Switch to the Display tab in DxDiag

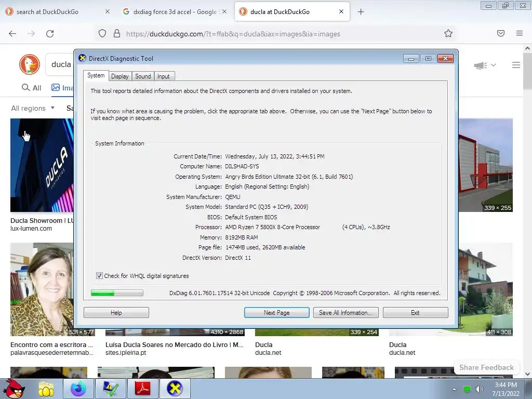pyautogui.click(x=120, y=76)
